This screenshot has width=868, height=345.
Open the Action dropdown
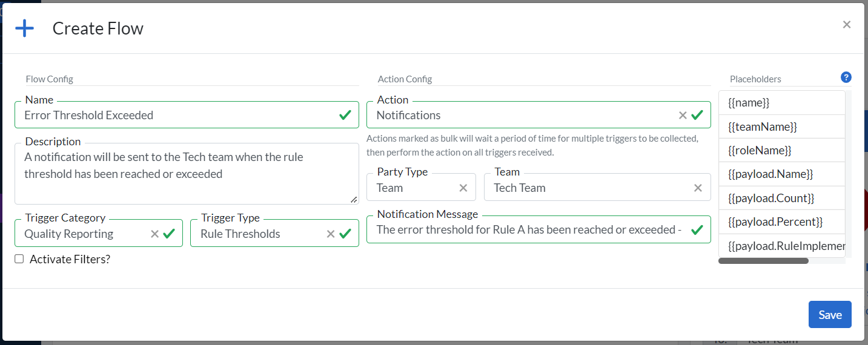tap(521, 115)
